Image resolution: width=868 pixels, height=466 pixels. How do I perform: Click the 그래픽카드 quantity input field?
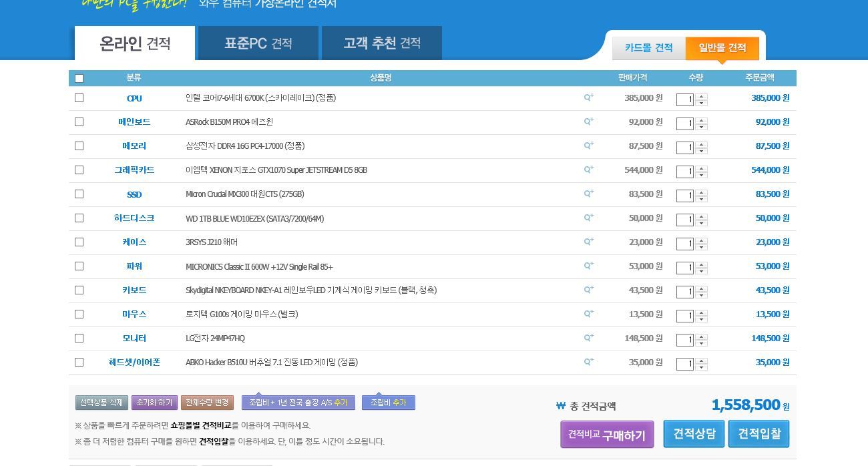[x=684, y=172]
